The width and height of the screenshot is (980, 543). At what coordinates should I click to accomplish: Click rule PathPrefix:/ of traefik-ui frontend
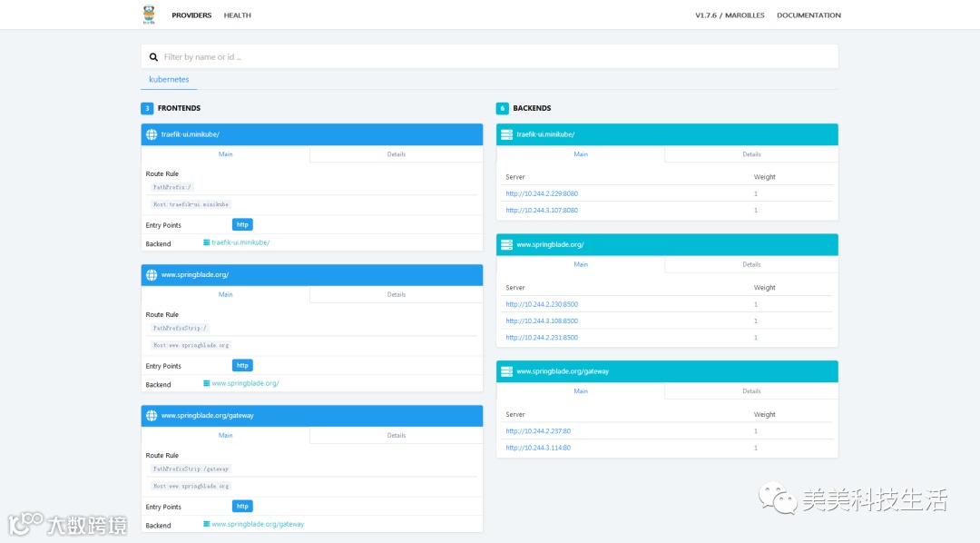point(171,187)
